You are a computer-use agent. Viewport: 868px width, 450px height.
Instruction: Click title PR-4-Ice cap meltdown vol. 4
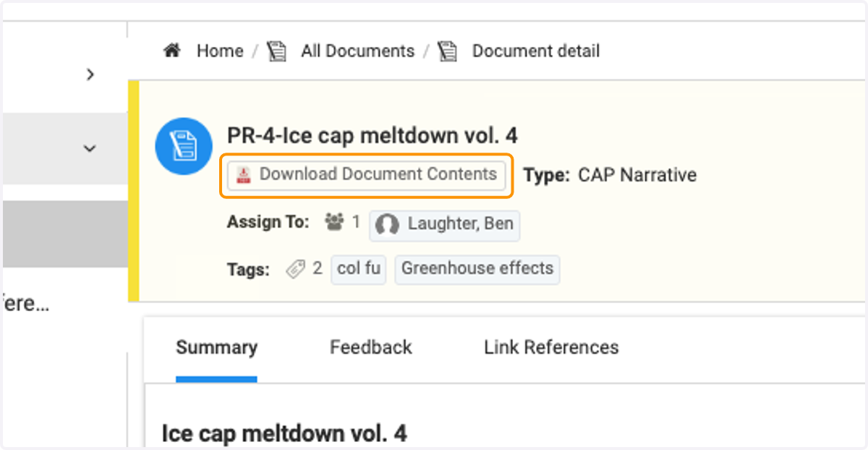pos(373,135)
